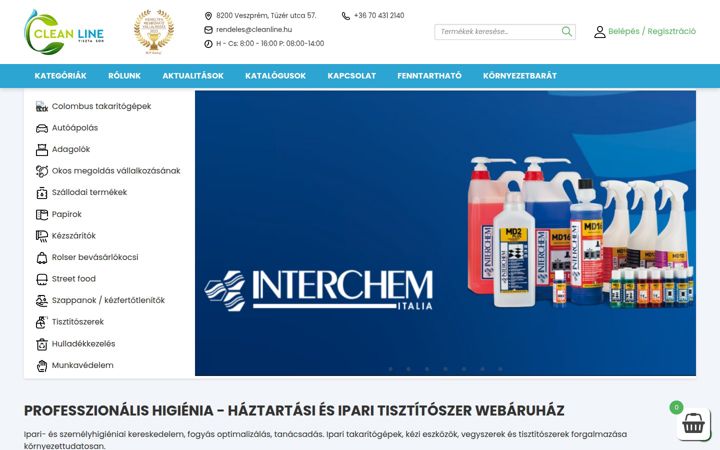This screenshot has height=450, width=720.
Task: Open the FENNTARTHATÓ menu item
Action: coord(429,76)
